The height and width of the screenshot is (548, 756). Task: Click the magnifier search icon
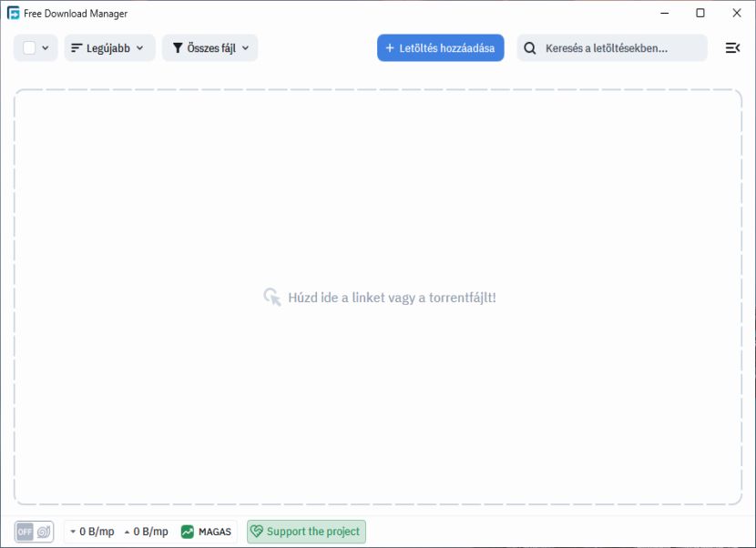(529, 48)
